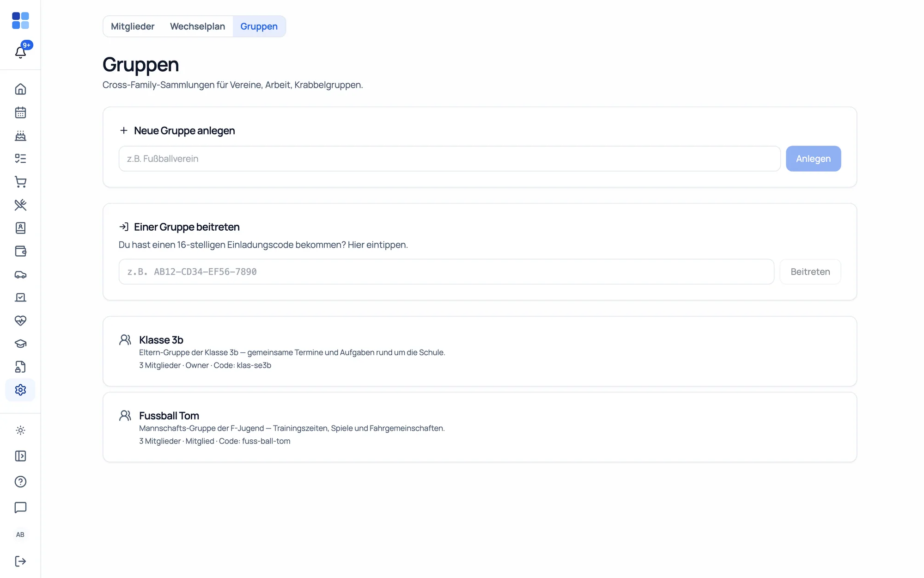Open the birthday cake icon
This screenshot has height=578, width=924.
20,135
